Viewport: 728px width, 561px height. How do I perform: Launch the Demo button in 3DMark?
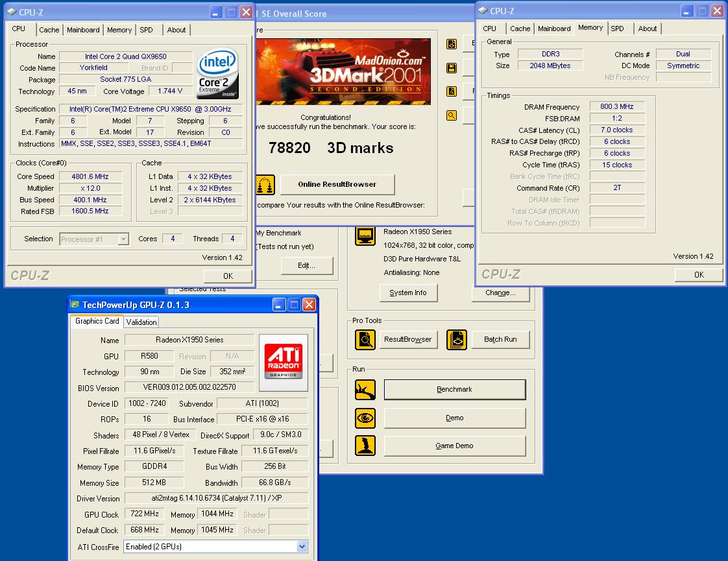pyautogui.click(x=455, y=418)
